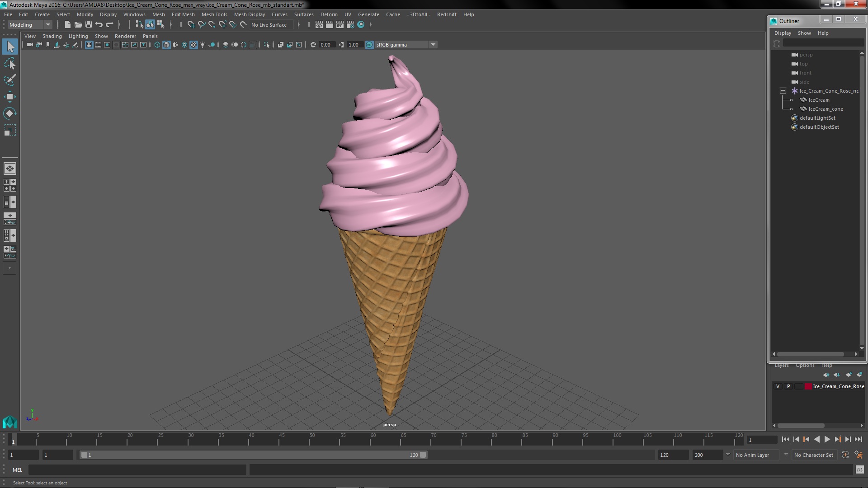Activate the Rotate tool

(x=10, y=113)
